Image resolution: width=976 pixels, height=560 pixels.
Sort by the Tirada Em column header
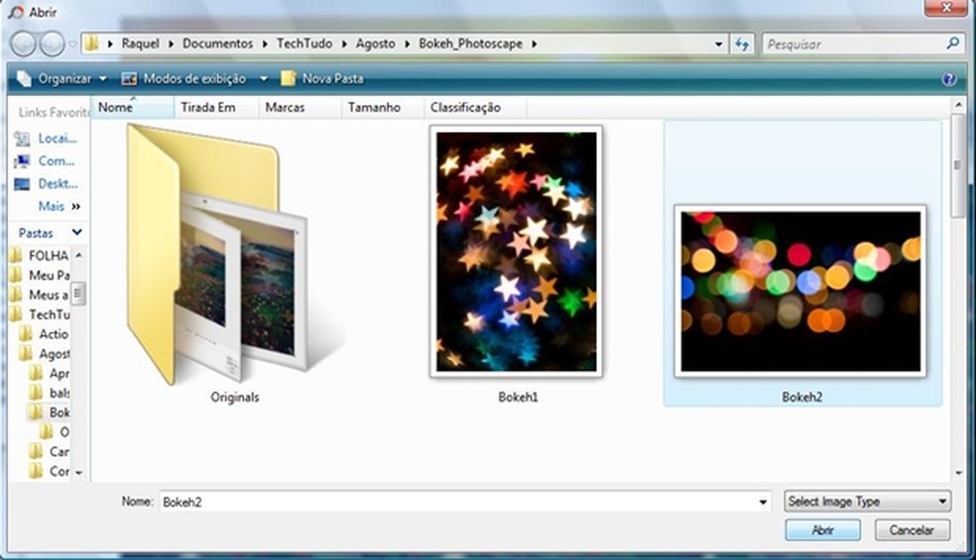[x=216, y=107]
